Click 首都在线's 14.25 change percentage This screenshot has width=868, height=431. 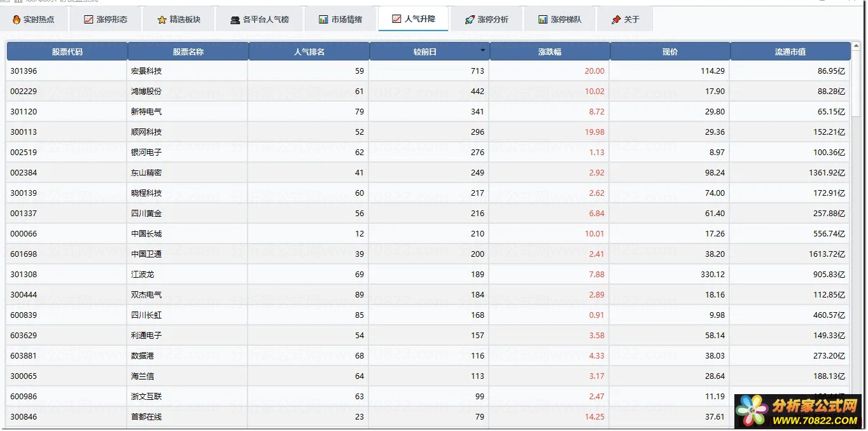click(594, 417)
